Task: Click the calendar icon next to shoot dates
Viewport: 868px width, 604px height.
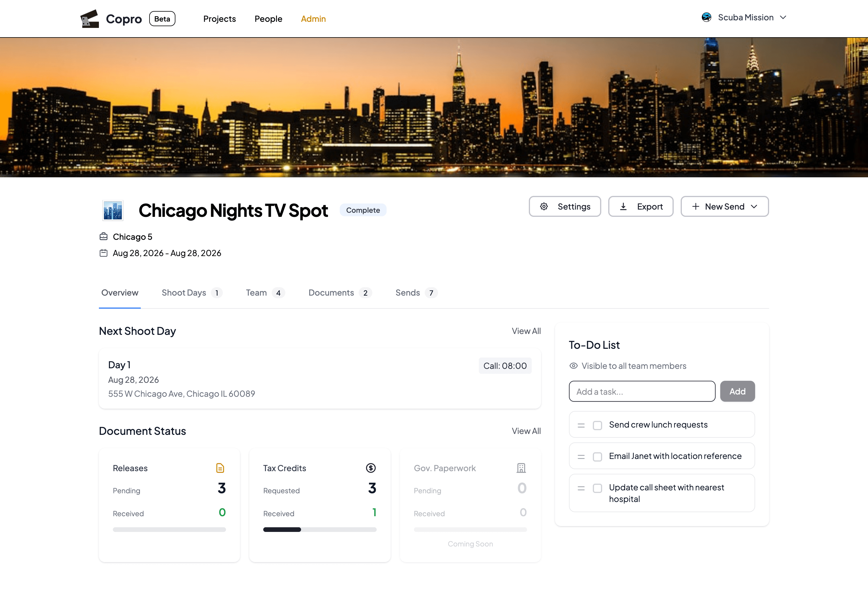Action: point(104,253)
